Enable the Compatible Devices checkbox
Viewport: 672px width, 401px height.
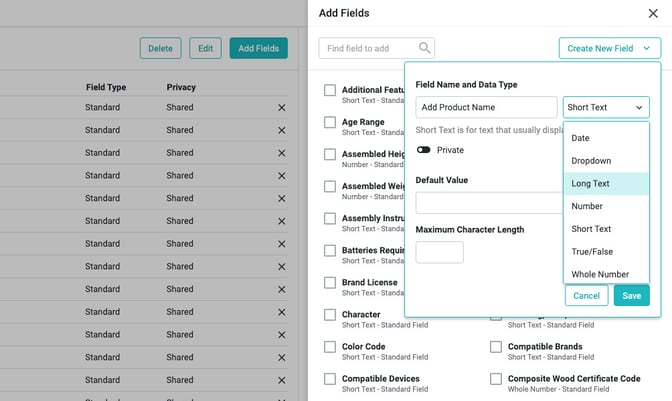(330, 379)
